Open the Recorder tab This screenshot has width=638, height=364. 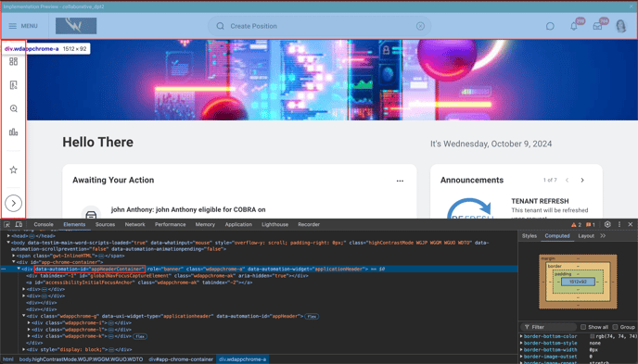click(309, 224)
